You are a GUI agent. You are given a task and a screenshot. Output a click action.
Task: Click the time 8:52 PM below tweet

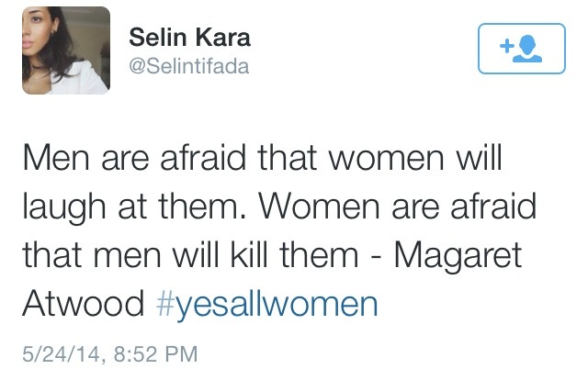click(x=155, y=354)
